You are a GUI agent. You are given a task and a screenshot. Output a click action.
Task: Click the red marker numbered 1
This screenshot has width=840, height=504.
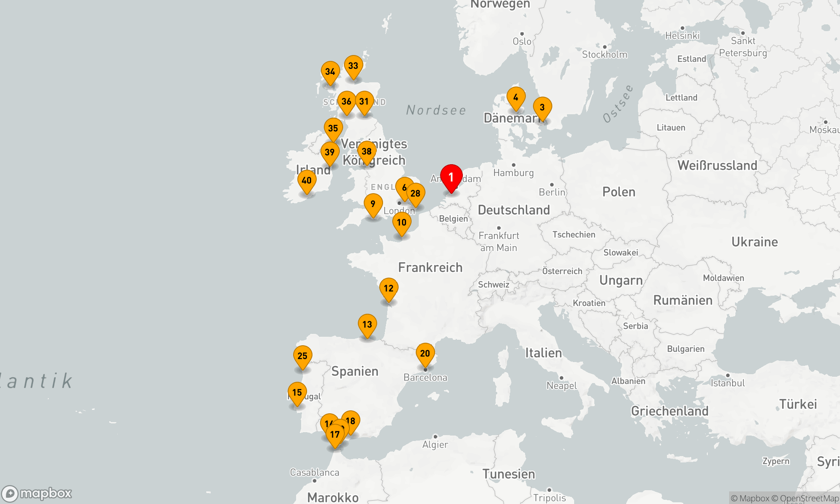tap(451, 177)
